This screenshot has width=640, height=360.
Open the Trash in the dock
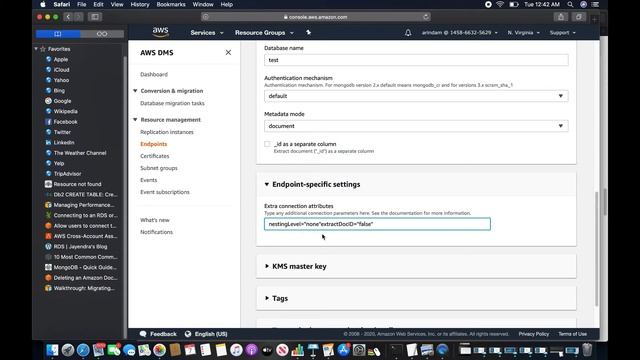coord(587,350)
